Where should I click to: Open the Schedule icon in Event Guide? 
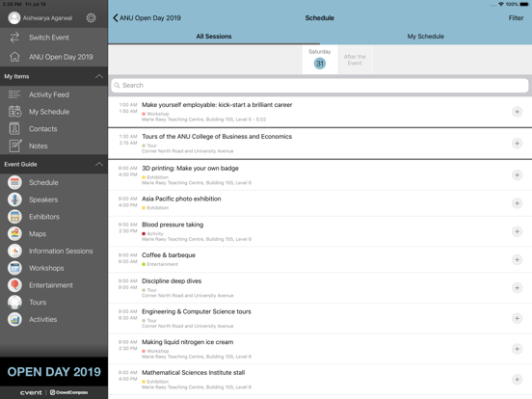pos(14,182)
